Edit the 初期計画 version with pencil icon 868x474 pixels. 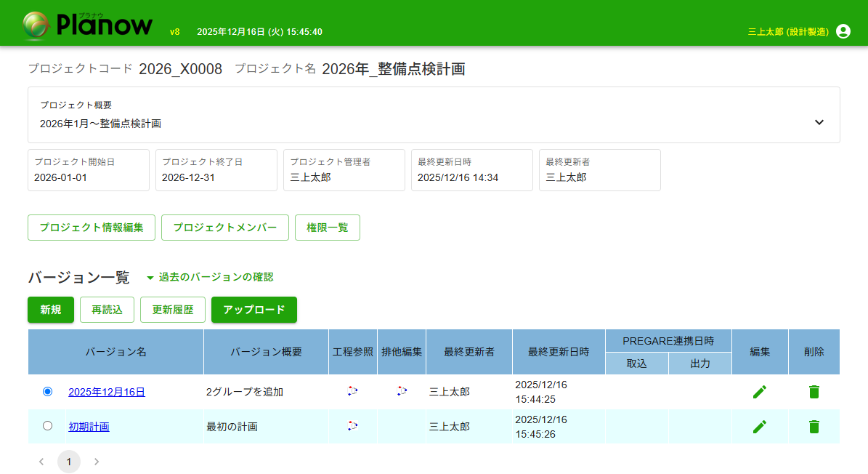click(759, 427)
